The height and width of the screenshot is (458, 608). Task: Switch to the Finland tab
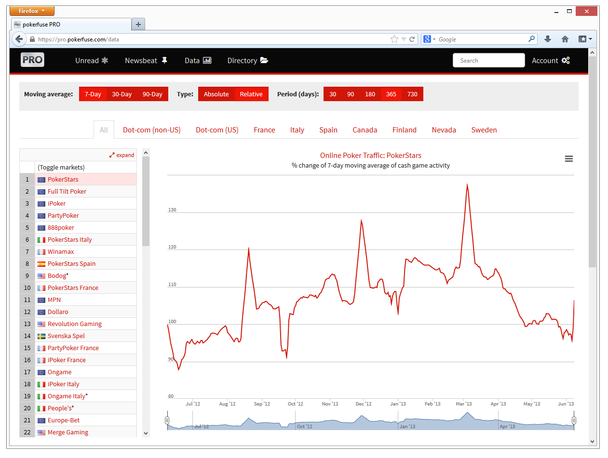(404, 130)
